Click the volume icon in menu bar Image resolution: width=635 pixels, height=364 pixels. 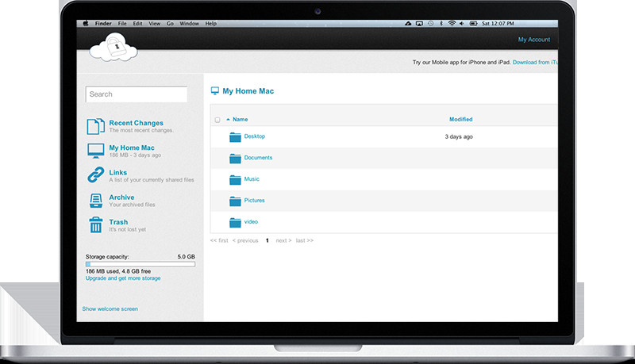[462, 24]
